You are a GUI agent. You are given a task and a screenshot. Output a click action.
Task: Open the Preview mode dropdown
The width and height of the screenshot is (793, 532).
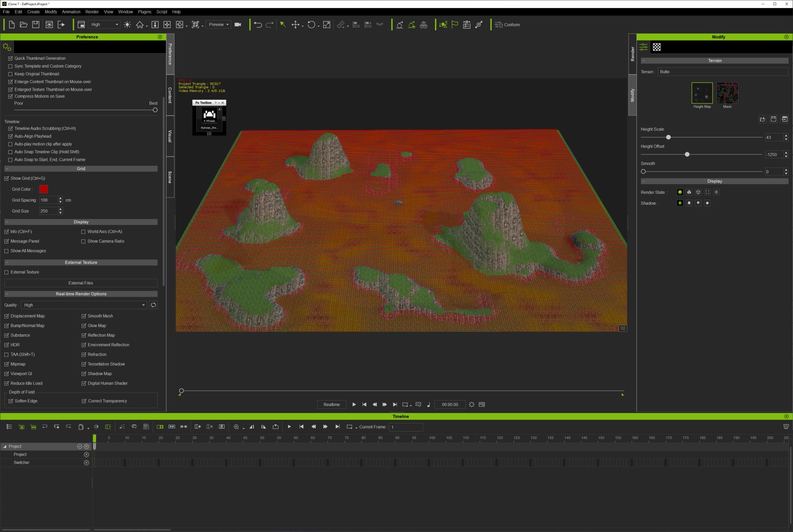click(x=218, y=25)
